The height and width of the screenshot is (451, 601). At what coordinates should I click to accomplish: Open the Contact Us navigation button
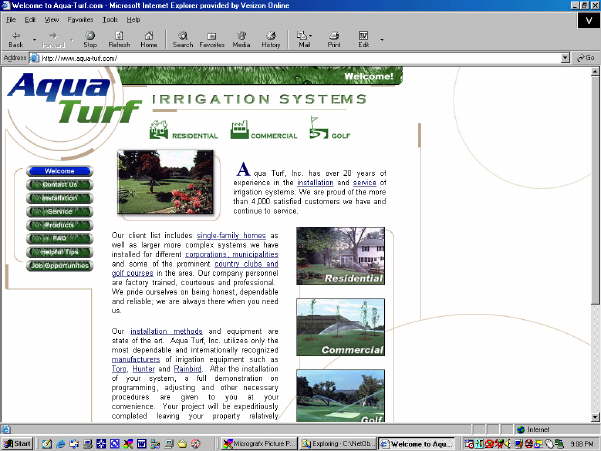(59, 185)
